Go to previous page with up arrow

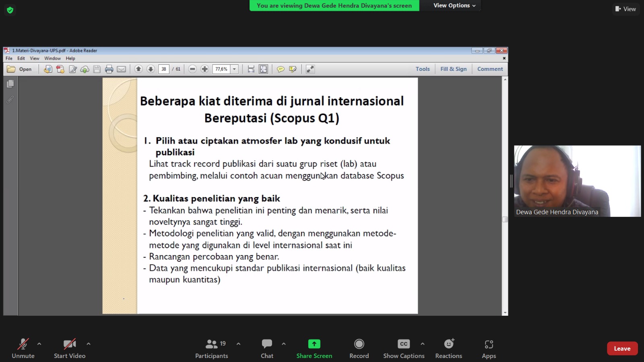(138, 69)
